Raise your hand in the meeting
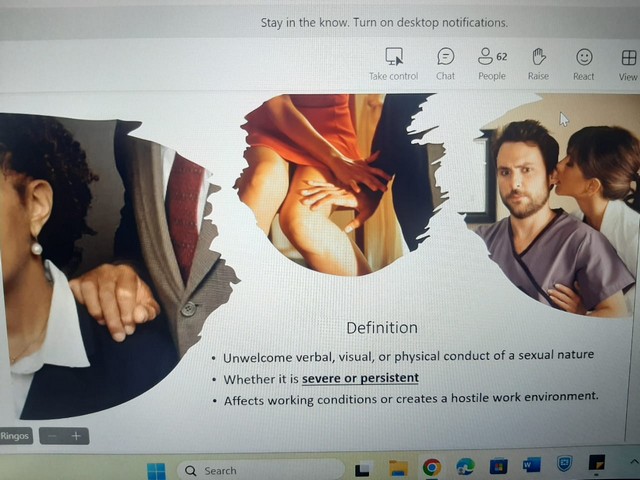The width and height of the screenshot is (640, 480). 538,57
